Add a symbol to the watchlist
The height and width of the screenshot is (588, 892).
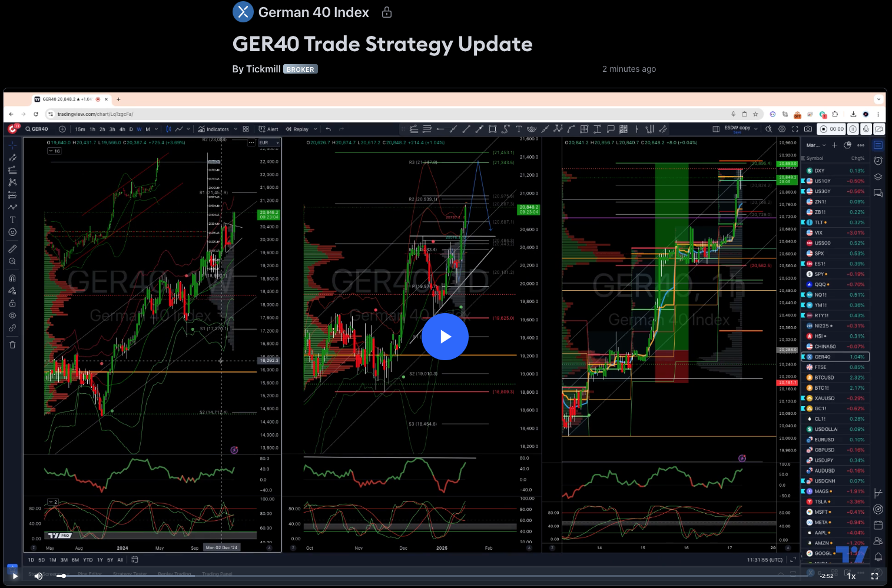[834, 145]
